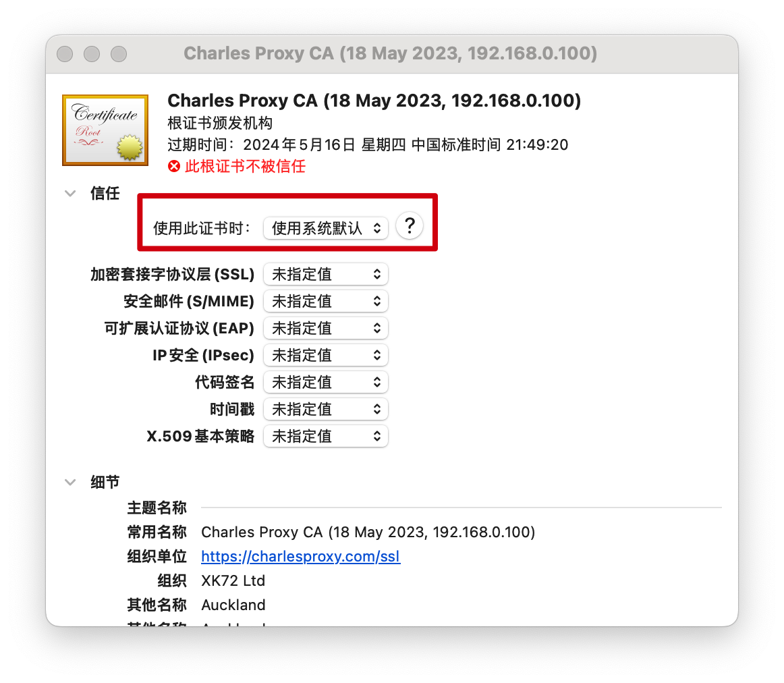Click the '常用名称' value Charles Proxy CA
The width and height of the screenshot is (784, 683).
368,532
